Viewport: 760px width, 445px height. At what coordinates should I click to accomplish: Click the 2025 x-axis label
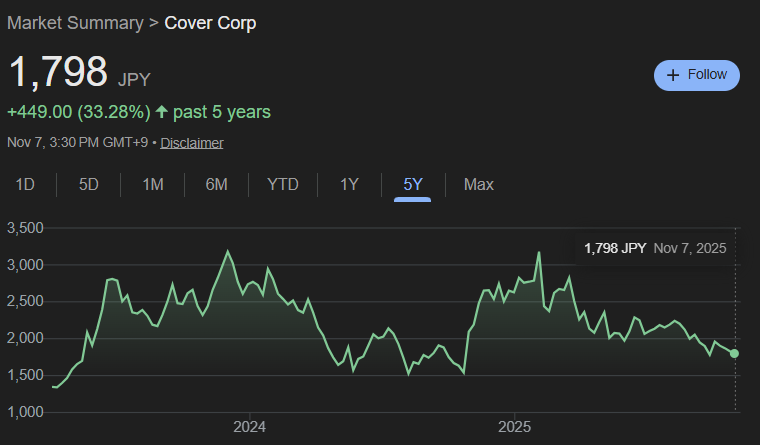pos(514,427)
